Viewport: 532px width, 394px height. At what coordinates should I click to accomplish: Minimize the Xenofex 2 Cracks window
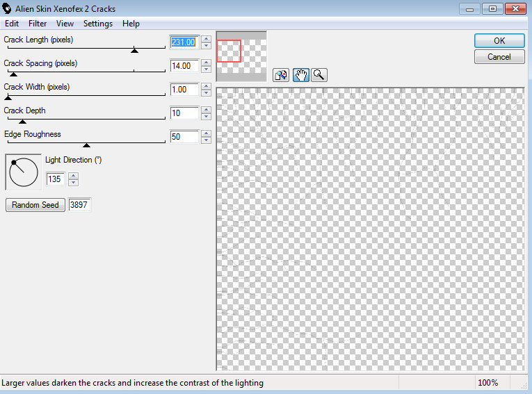tap(469, 9)
